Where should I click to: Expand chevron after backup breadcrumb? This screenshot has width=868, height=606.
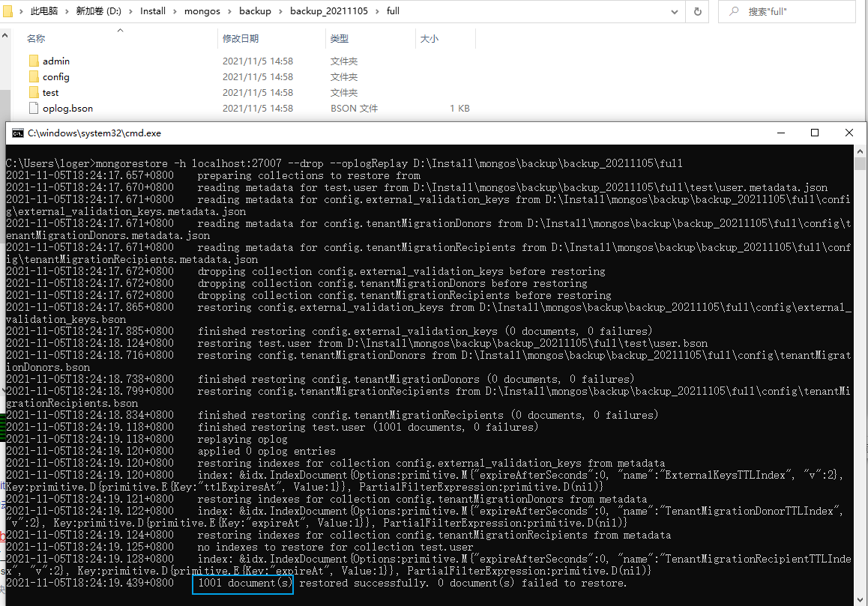(x=280, y=11)
